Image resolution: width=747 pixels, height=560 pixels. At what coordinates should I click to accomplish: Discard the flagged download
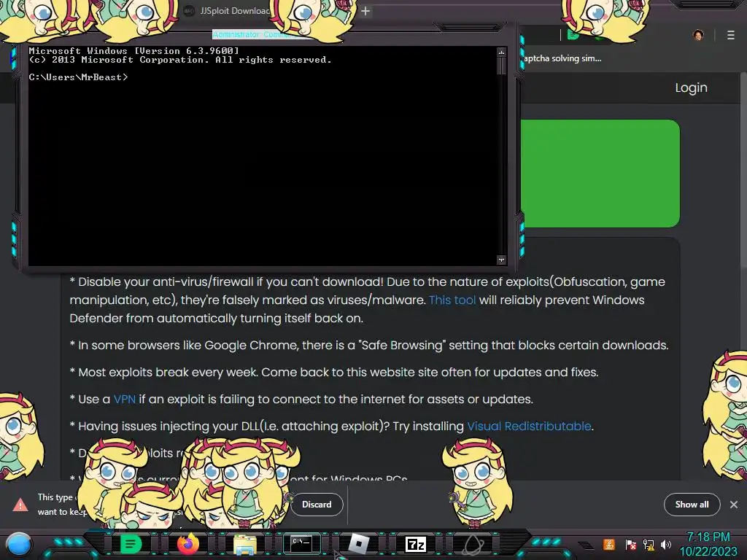317,505
